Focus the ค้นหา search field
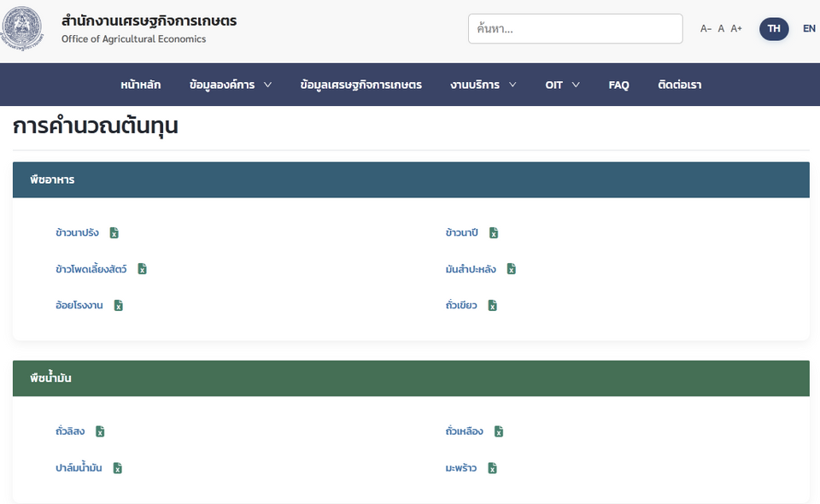 click(575, 29)
